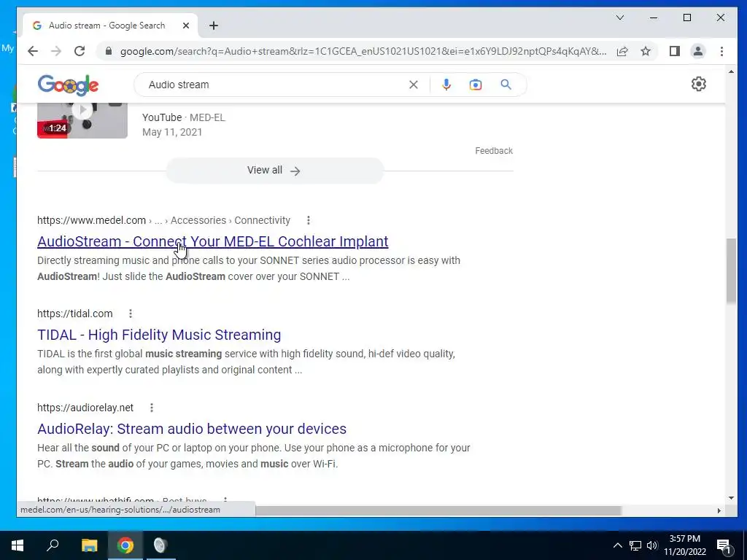747x560 pixels.
Task: Click View all videos button
Action: 274,171
